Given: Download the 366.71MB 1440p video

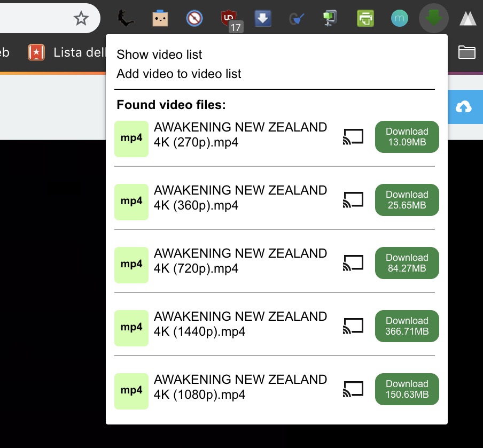Looking at the screenshot, I should coord(407,326).
